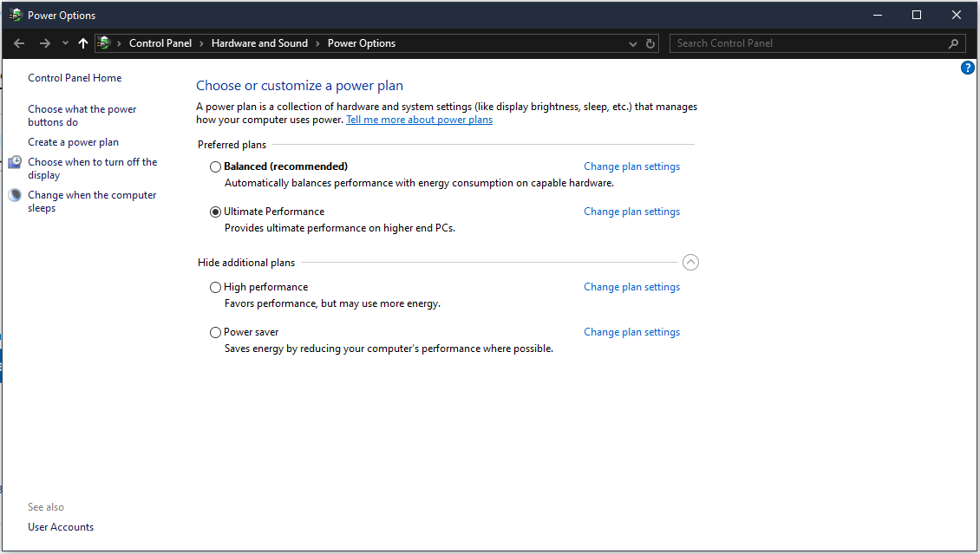Change plan settings for Power saver
Image resolution: width=980 pixels, height=554 pixels.
point(632,332)
